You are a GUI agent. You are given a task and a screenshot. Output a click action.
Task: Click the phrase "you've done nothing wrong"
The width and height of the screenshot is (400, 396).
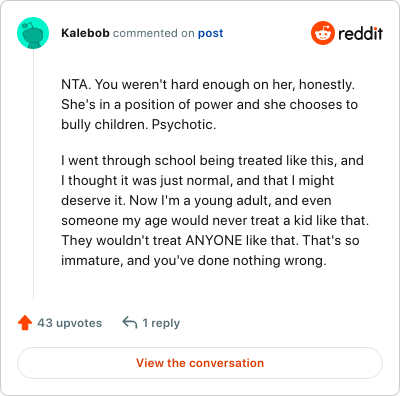tap(240, 260)
